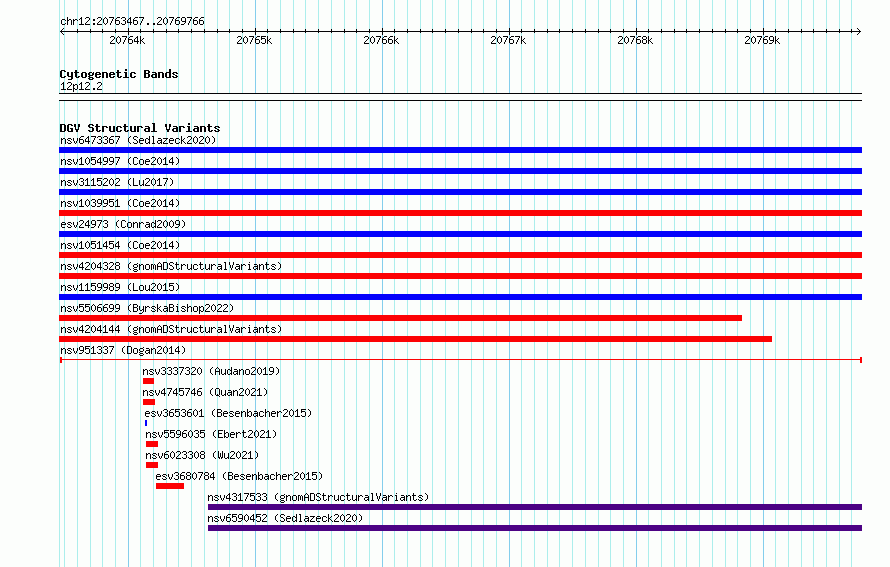Select the purple bar under nsv6590452
This screenshot has width=890, height=567.
[x=535, y=528]
